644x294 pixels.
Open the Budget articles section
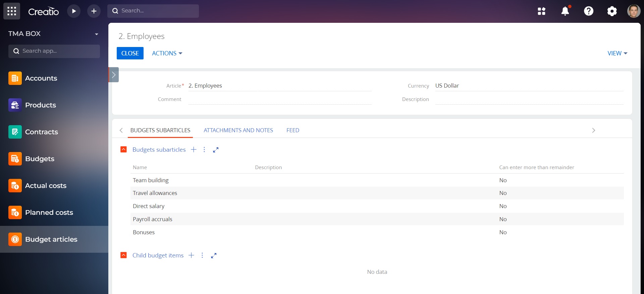click(x=54, y=239)
